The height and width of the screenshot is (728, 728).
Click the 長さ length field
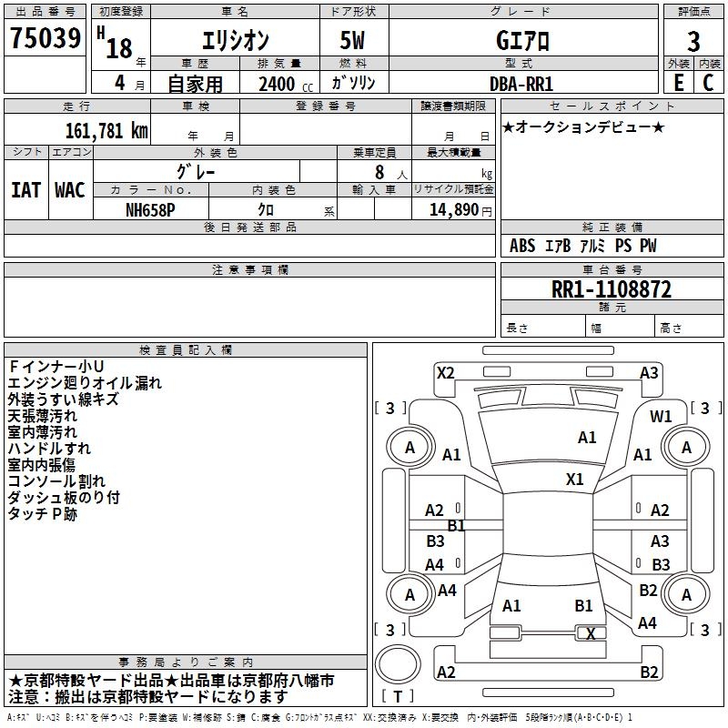coord(542,327)
